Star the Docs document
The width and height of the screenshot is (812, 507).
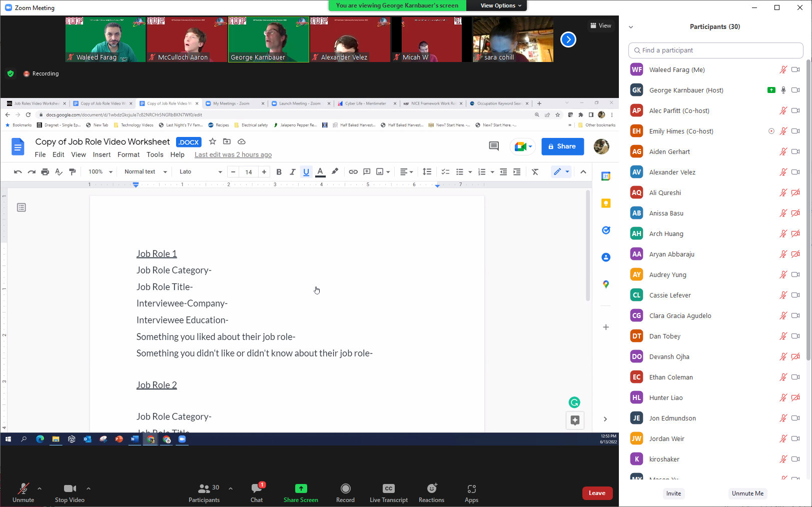coord(213,141)
